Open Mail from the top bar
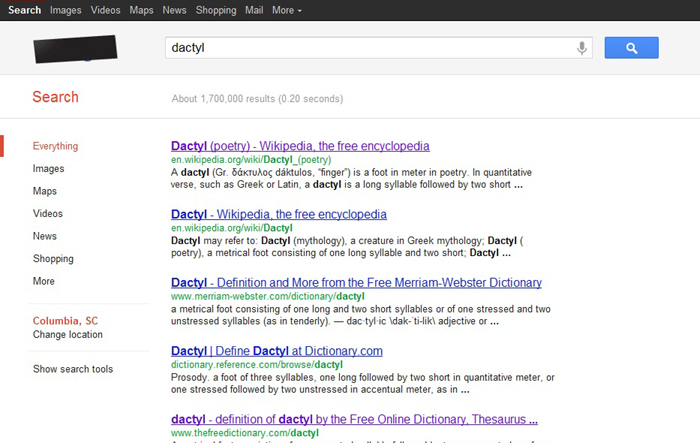700x443 pixels. [254, 10]
